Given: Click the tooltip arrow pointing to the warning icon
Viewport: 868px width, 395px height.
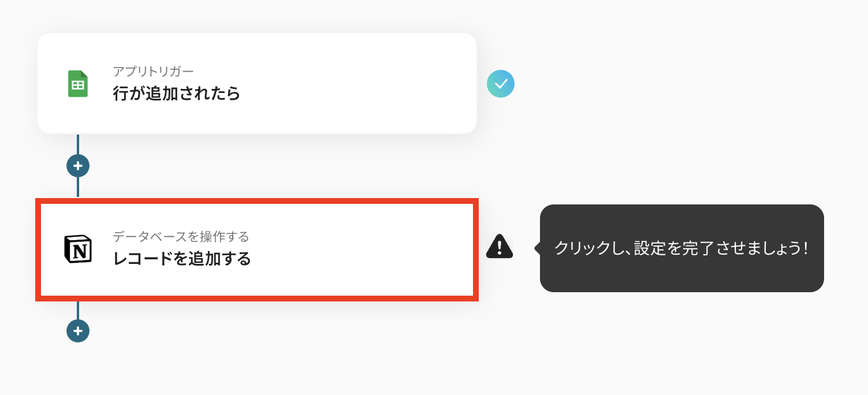Looking at the screenshot, I should click(538, 248).
